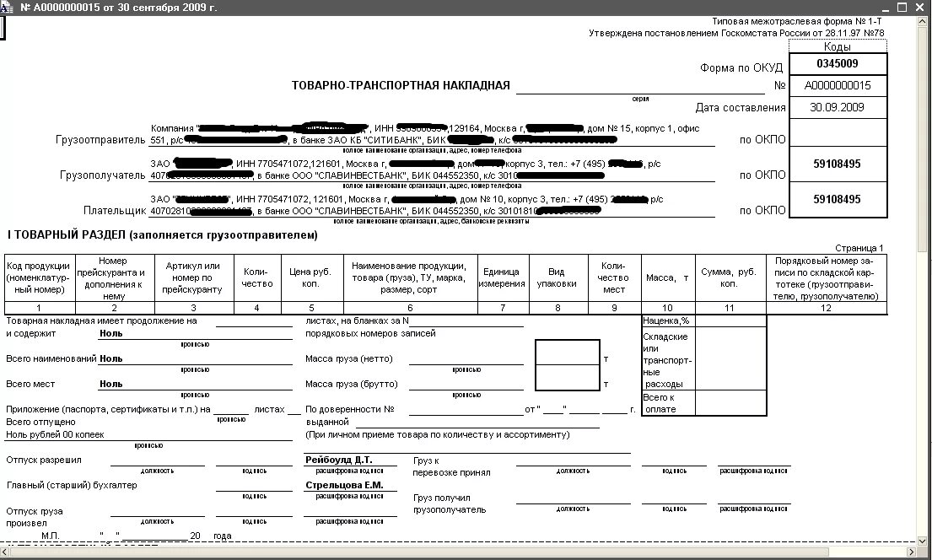This screenshot has width=932, height=560.
Task: Select column header 'Номер прейскуранта и дополнения к нему'
Action: pyautogui.click(x=114, y=278)
